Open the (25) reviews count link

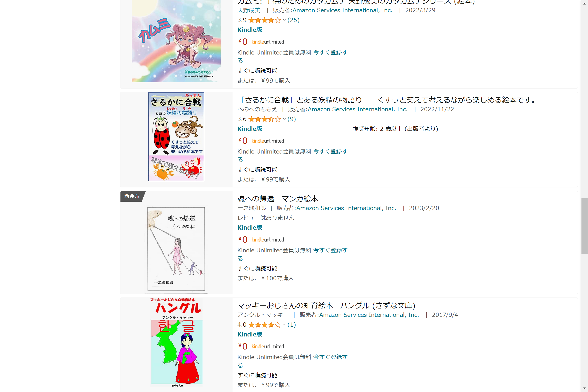(294, 20)
